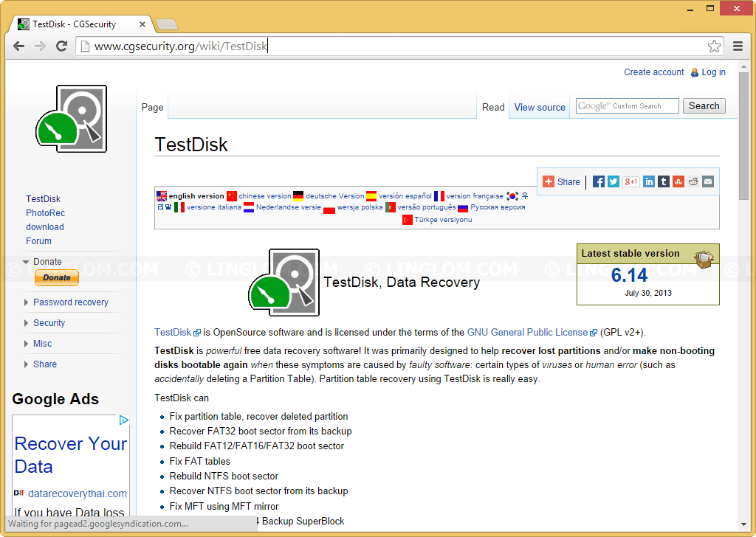Click the AdChoices icon in the ad
Viewport: 756px width, 537px height.
(x=124, y=420)
